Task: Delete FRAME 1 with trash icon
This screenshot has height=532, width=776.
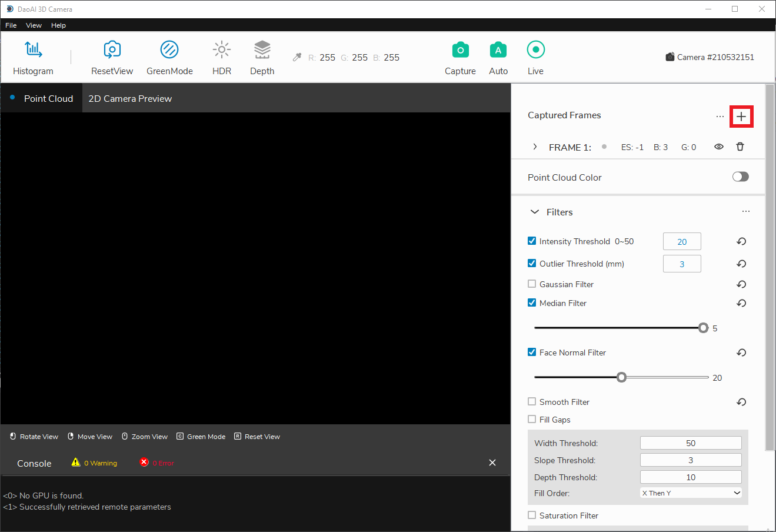Action: coord(740,147)
